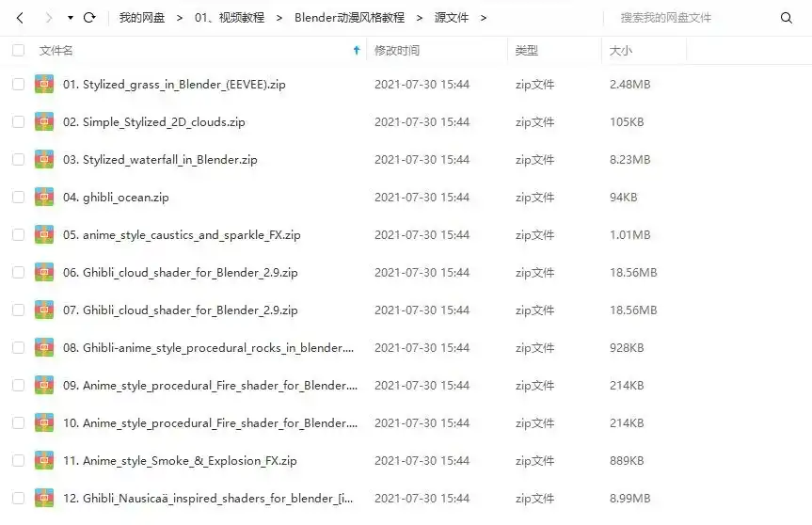Click the 94KB size value
Image resolution: width=812 pixels, height=525 pixels.
click(x=624, y=197)
